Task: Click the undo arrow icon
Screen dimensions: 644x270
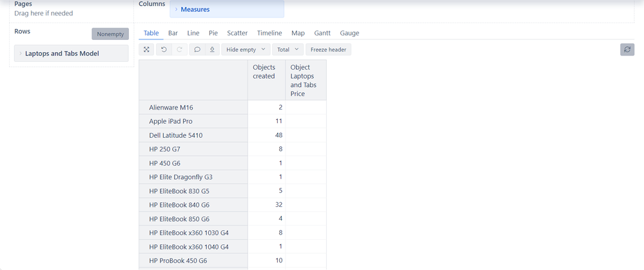Action: (164, 50)
